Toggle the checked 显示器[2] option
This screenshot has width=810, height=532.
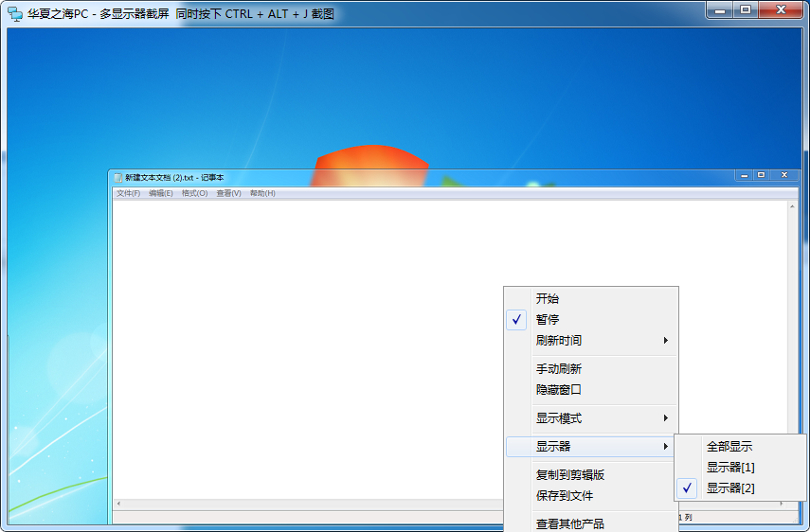click(x=730, y=488)
